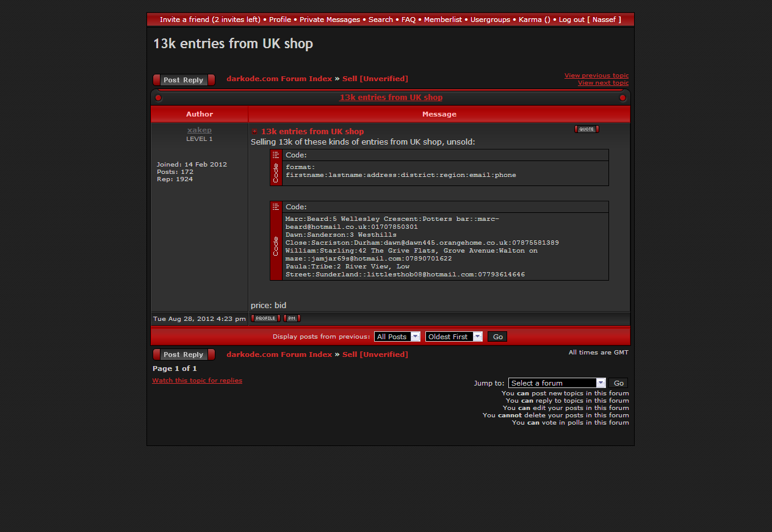Go to Memberlist in the top navigation
772x532 pixels.
[x=443, y=20]
